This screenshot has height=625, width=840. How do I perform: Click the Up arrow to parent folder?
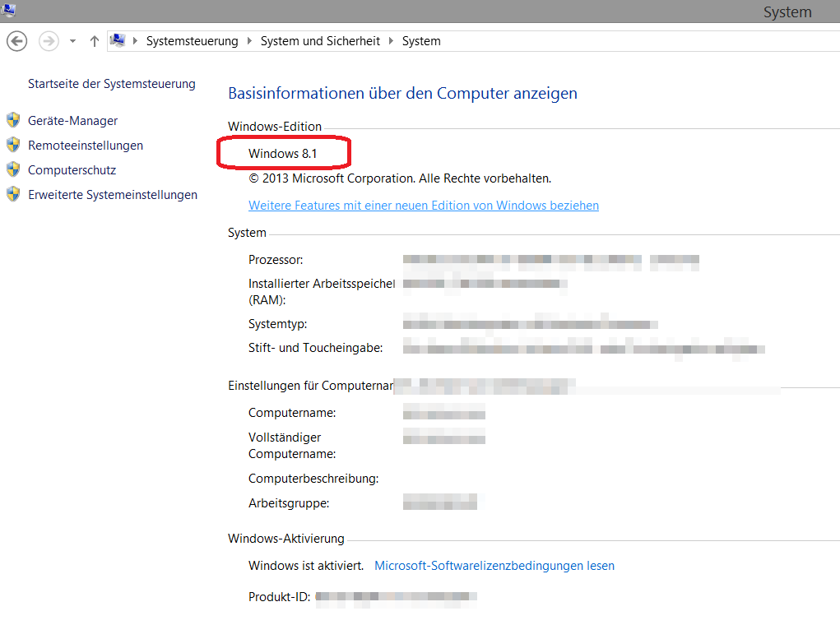[x=94, y=41]
